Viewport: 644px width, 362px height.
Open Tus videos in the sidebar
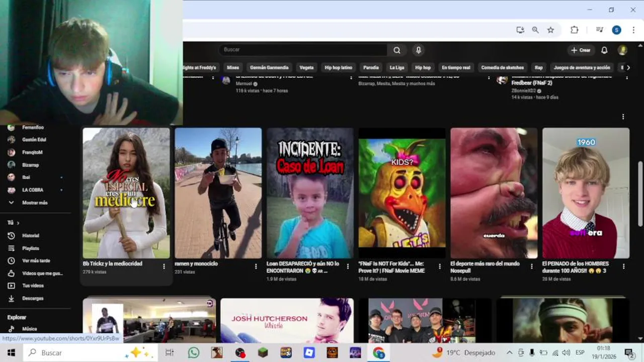(33, 286)
